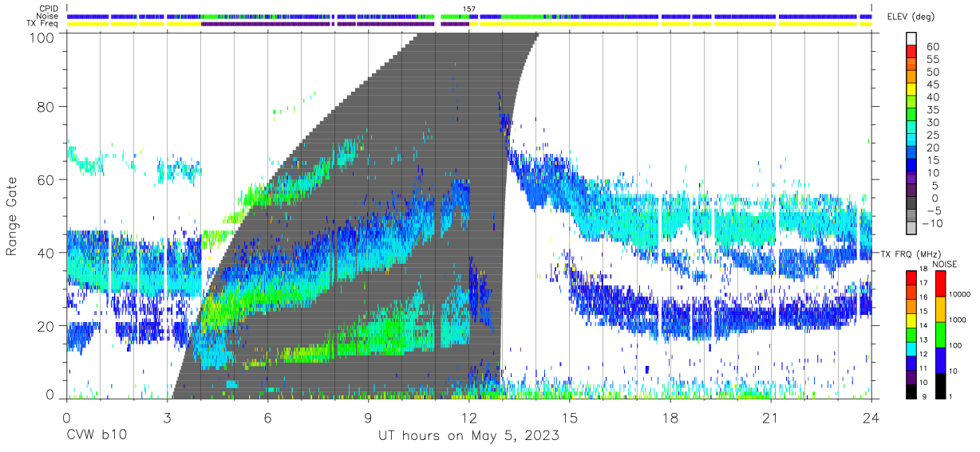Click the x-axis tick label '3'
Viewport: 980px width, 452px height.
click(x=167, y=418)
